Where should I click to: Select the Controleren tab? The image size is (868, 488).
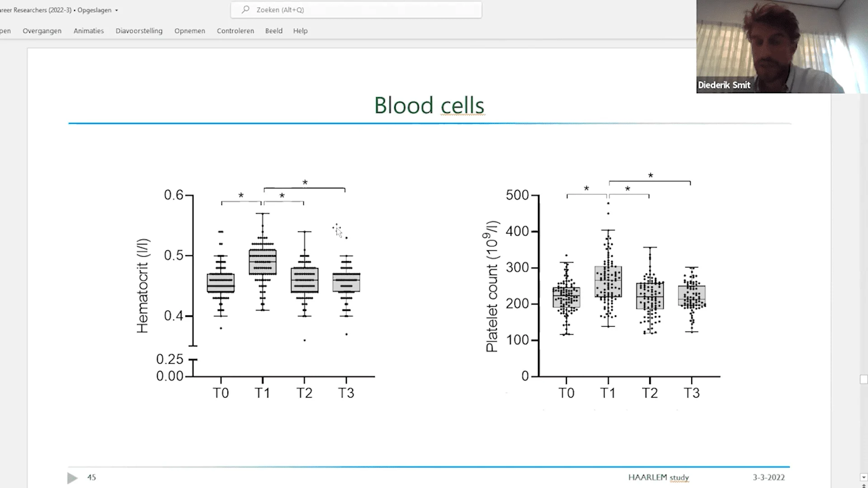pyautogui.click(x=236, y=31)
